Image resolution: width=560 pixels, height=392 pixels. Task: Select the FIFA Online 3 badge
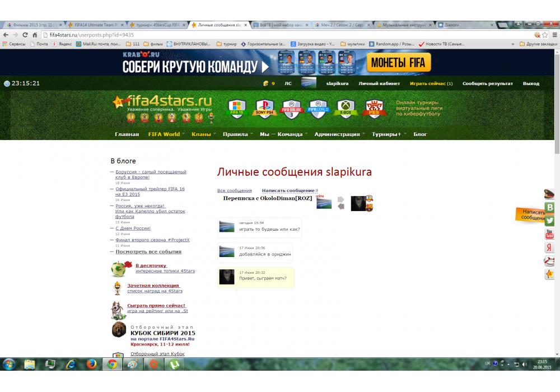(x=291, y=108)
